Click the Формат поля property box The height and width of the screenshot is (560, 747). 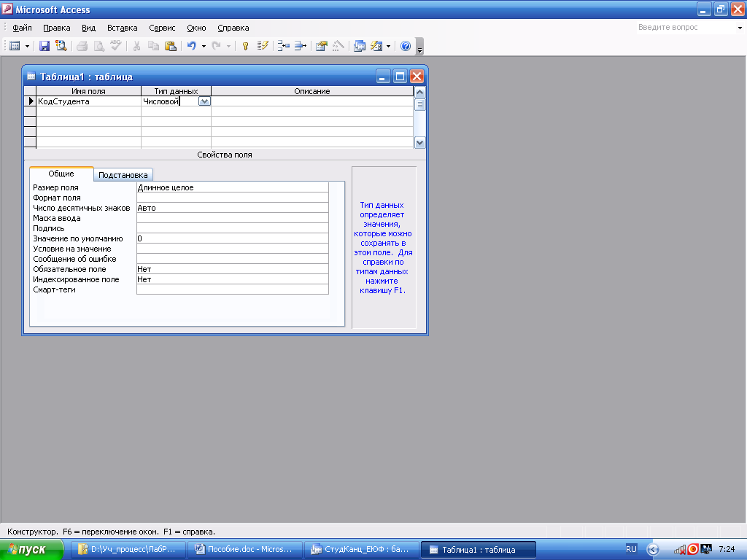coord(233,198)
